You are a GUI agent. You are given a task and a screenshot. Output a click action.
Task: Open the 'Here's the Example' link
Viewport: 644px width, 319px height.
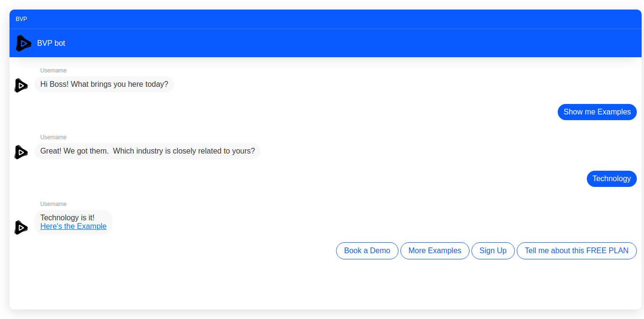click(x=73, y=226)
